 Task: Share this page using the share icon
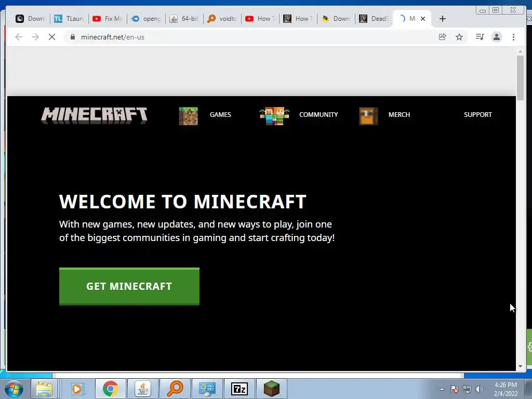[443, 37]
